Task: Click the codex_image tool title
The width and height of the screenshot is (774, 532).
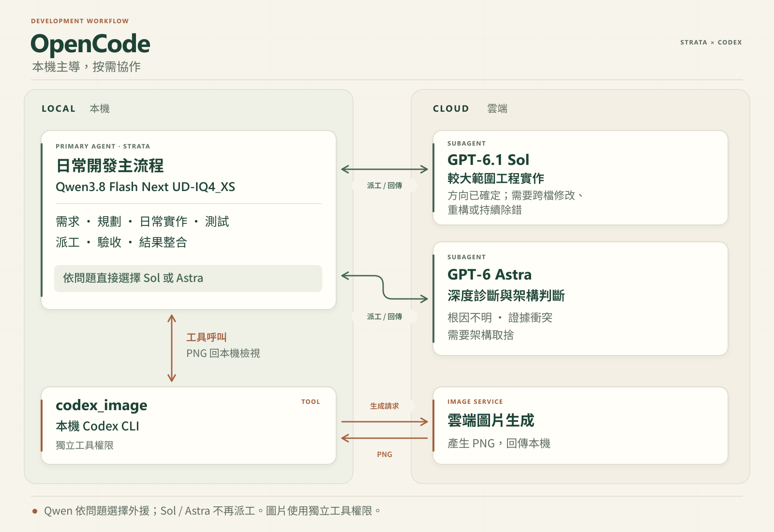Action: click(102, 405)
